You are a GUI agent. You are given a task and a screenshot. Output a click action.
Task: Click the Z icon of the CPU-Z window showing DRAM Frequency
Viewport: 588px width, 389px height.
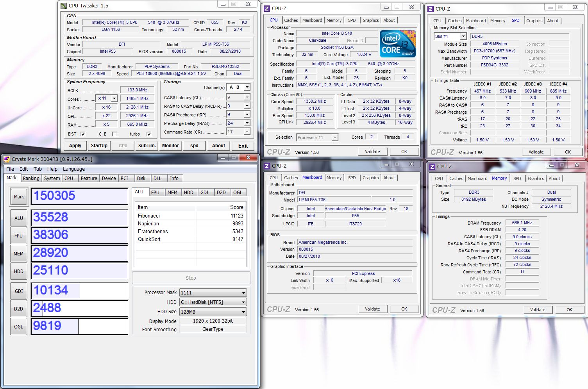[432, 166]
